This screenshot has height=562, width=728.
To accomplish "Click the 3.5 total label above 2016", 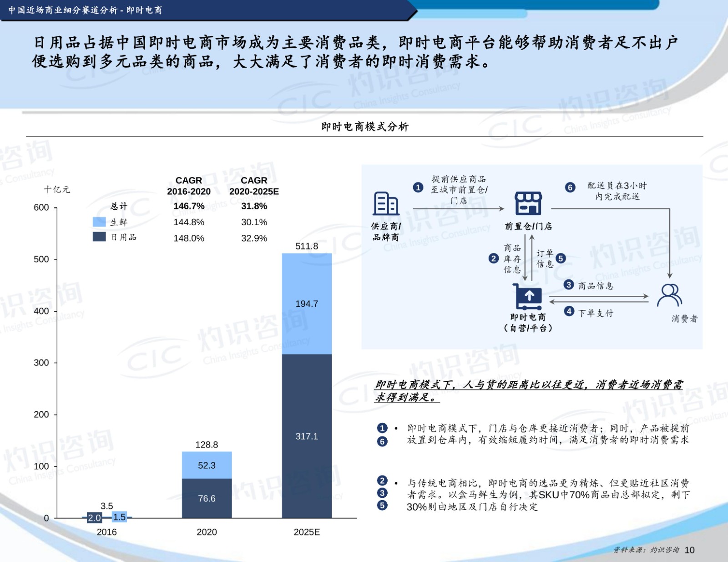I will tap(106, 506).
